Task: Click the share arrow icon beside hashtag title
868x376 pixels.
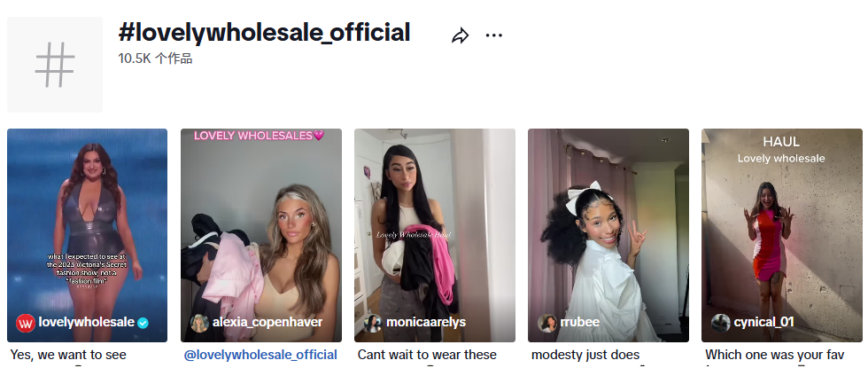Action: (x=460, y=36)
